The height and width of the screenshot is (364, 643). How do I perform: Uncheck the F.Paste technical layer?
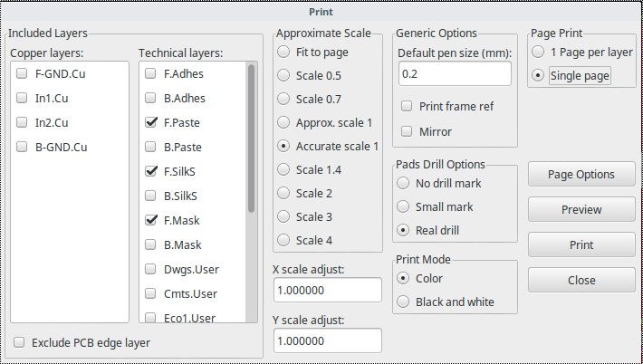coord(150,122)
